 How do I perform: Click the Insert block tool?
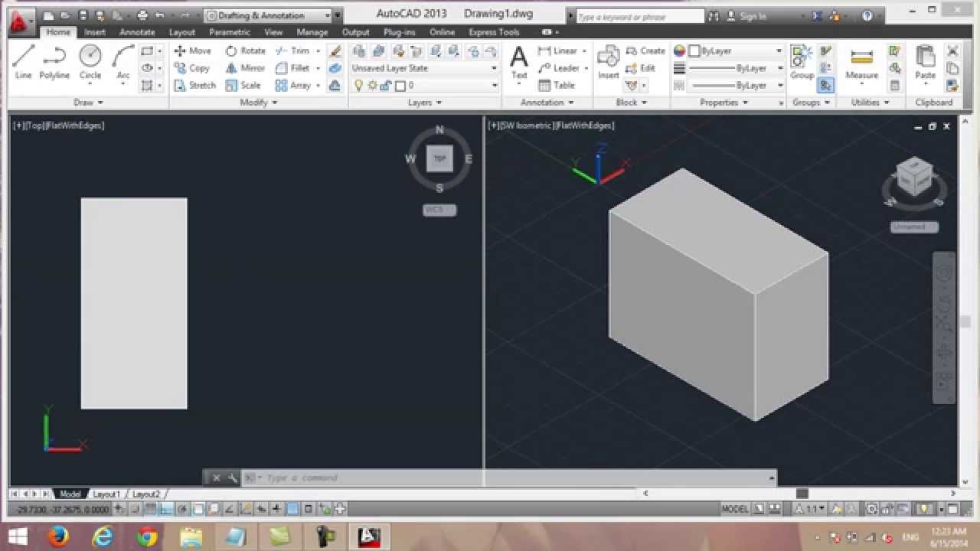[609, 63]
